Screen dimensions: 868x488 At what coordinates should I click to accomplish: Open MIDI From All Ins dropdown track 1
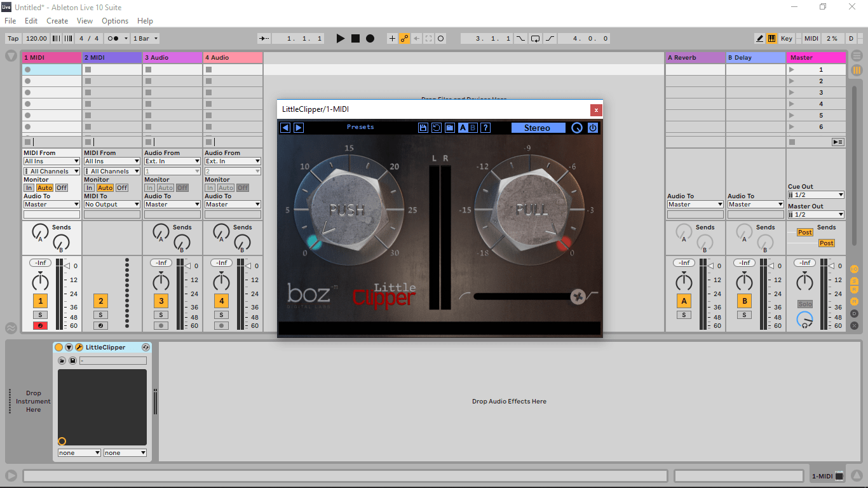(51, 161)
